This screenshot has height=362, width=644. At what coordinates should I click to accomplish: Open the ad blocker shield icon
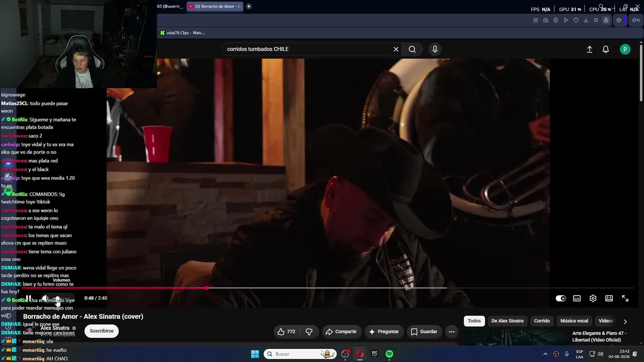click(555, 20)
